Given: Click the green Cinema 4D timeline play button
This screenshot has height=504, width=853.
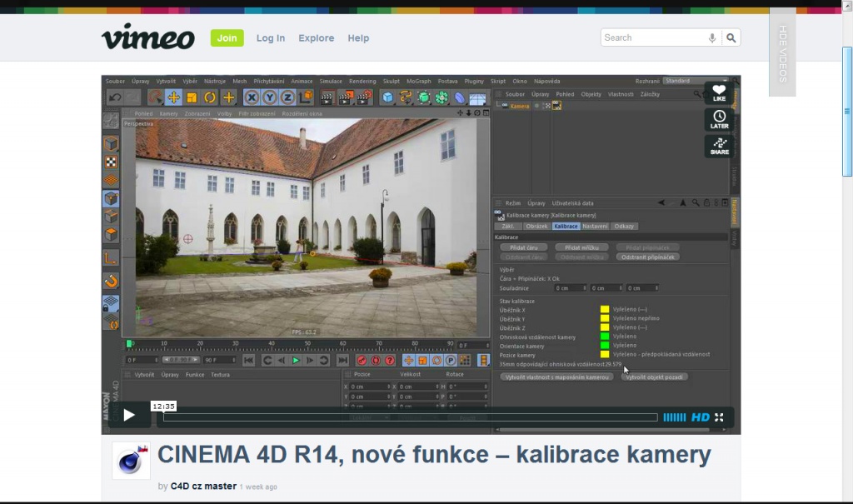Looking at the screenshot, I should click(296, 361).
